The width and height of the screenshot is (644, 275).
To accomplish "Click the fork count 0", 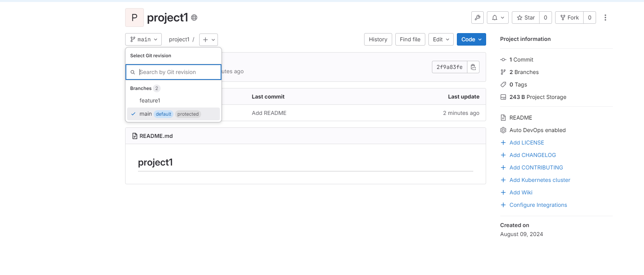I will (x=589, y=18).
